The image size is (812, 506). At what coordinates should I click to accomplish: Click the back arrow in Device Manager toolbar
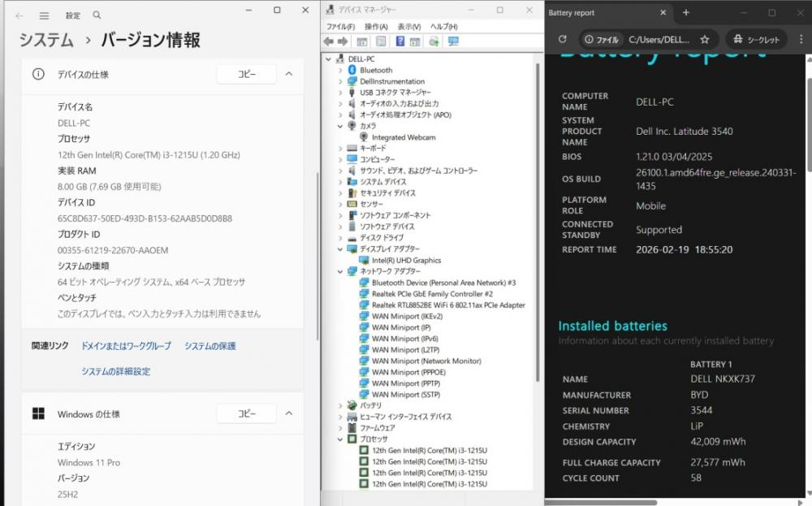(327, 41)
